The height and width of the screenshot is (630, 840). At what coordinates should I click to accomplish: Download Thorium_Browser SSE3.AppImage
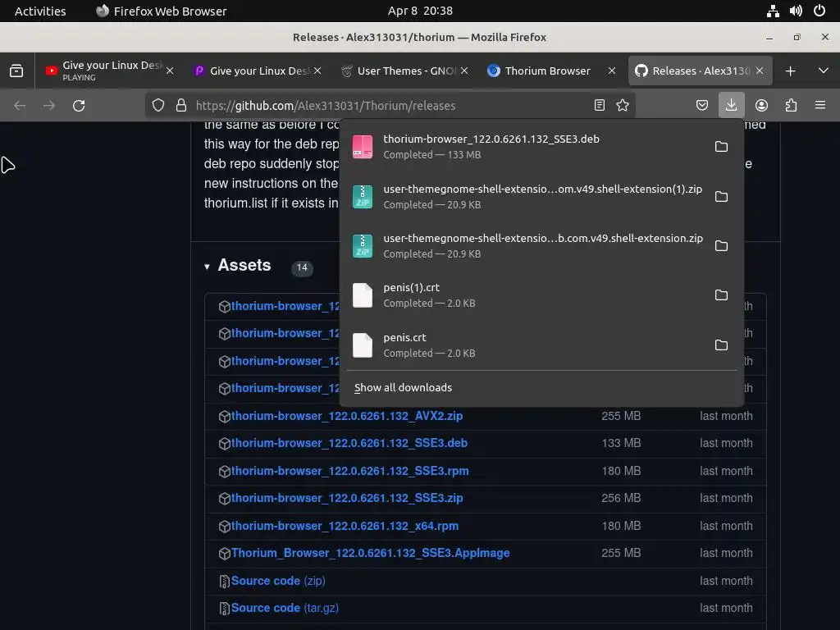click(370, 553)
